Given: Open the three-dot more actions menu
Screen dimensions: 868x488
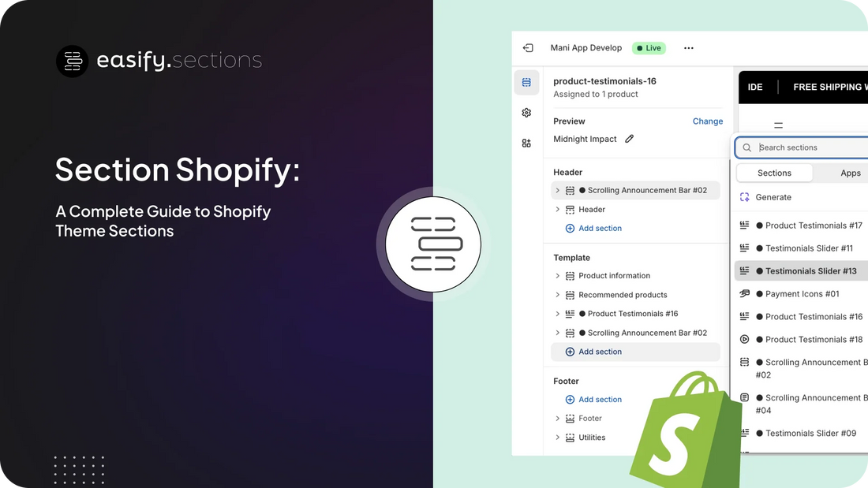Looking at the screenshot, I should pyautogui.click(x=689, y=48).
